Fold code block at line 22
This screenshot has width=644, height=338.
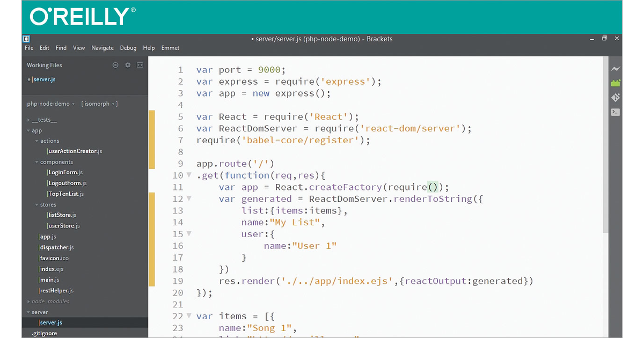(188, 316)
